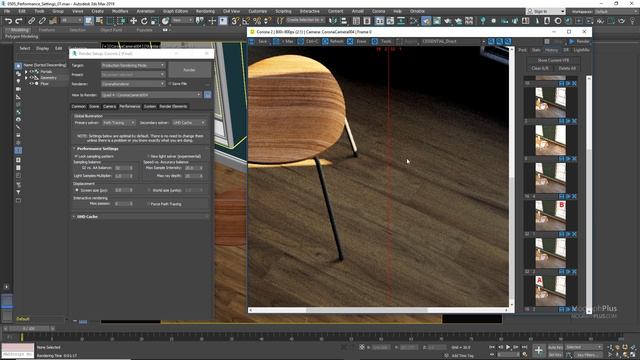Toggle the Percent Snap button
This screenshot has height=360, width=640.
pos(257,20)
